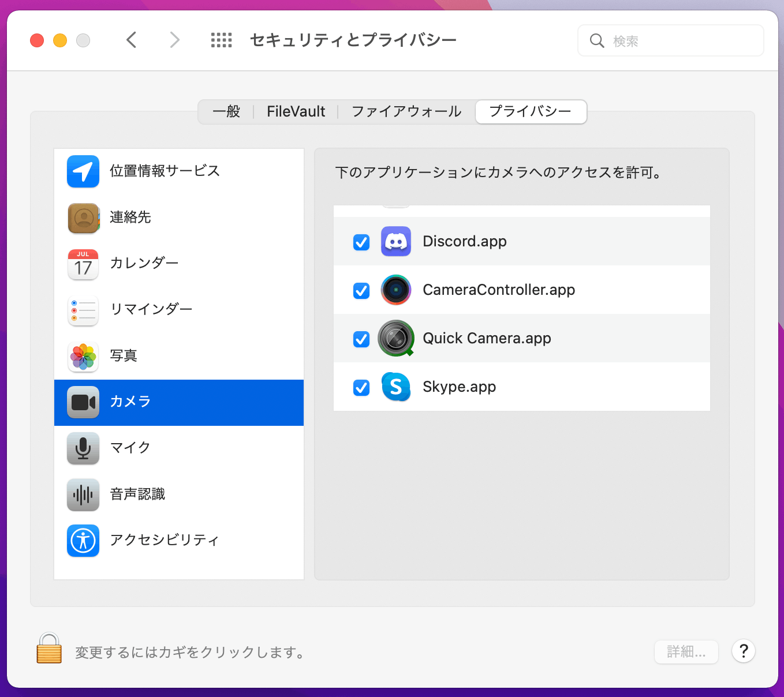The height and width of the screenshot is (697, 784).
Task: Click the CameraController.app name text
Action: [499, 290]
